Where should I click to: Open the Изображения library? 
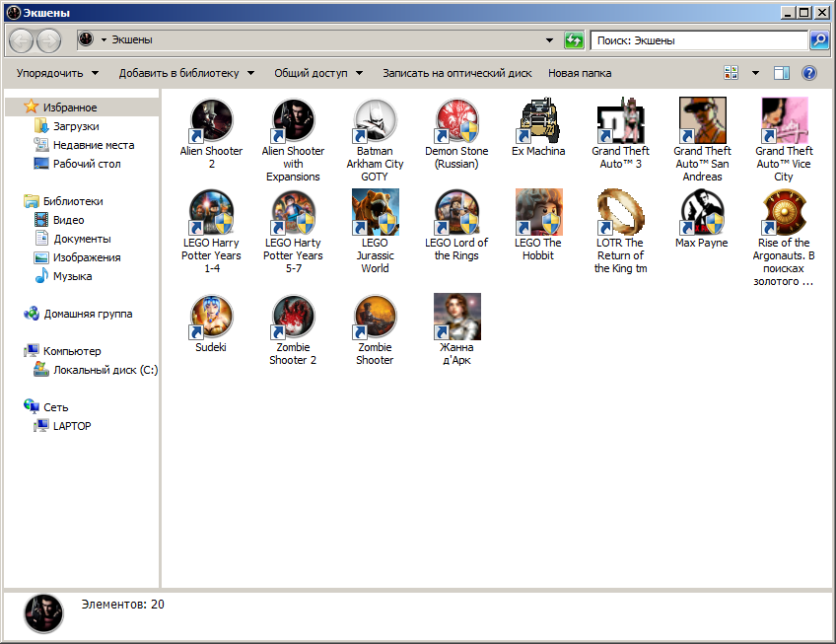click(x=87, y=257)
